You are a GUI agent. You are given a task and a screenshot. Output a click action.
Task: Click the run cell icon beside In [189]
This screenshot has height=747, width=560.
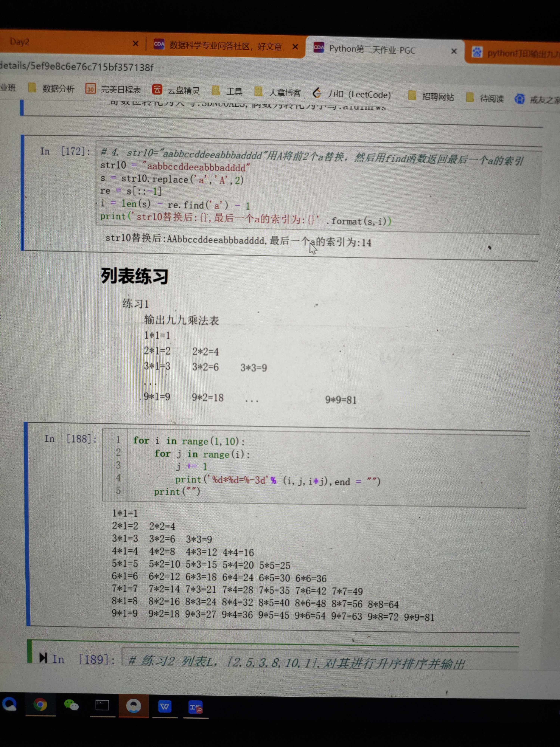(x=43, y=658)
